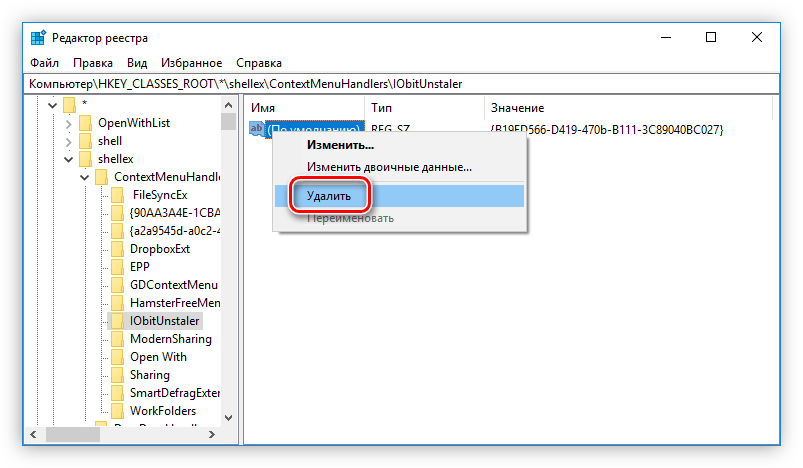Click the DropboxExt folder icon

117,249
